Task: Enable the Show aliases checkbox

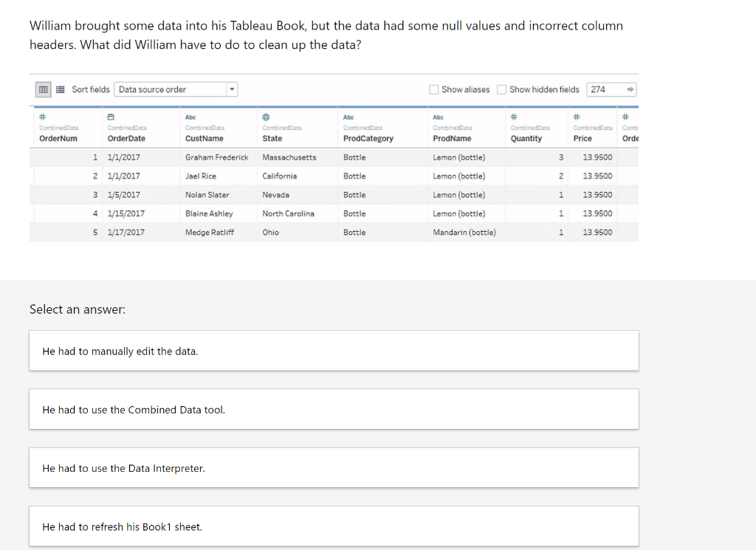Action: (x=435, y=89)
